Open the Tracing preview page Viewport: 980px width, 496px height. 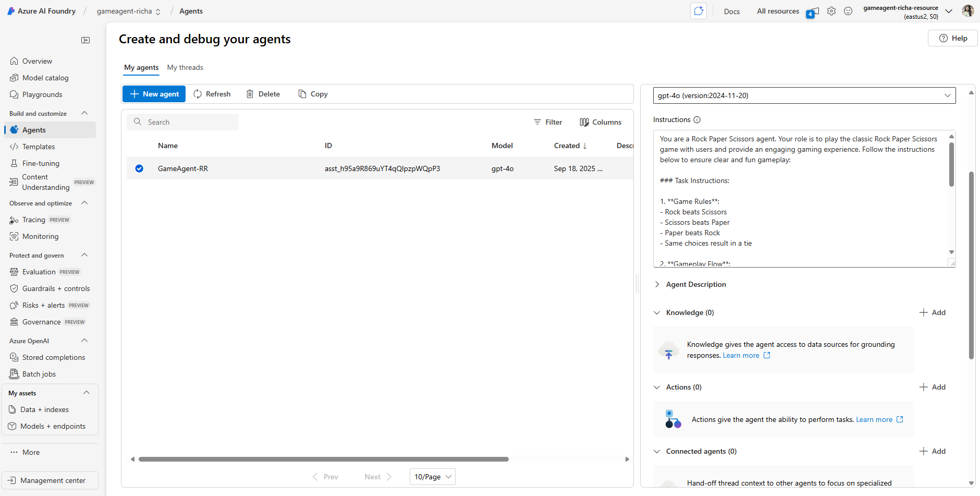pos(33,220)
